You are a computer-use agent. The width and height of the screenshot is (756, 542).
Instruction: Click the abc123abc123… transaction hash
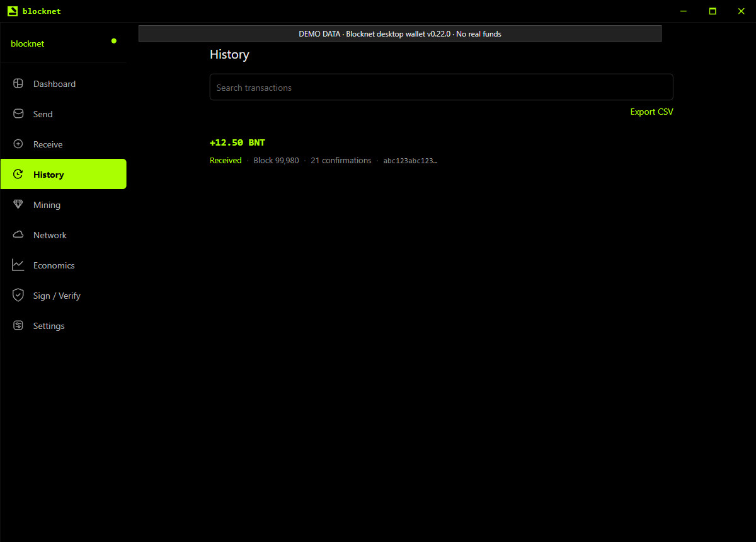410,161
